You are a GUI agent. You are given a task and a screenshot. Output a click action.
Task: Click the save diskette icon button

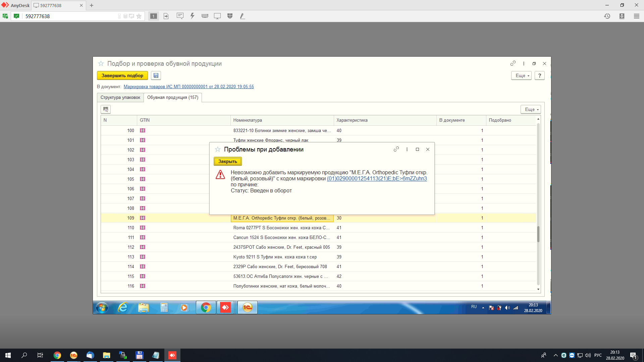[156, 75]
